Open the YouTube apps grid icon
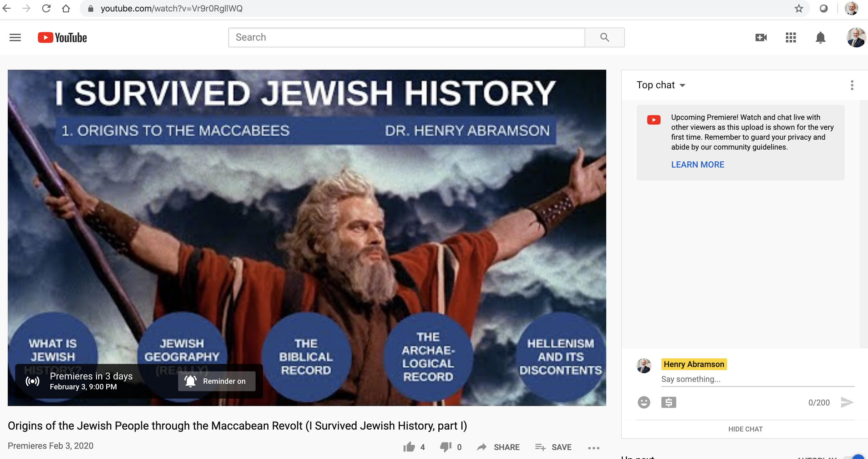 pos(791,37)
